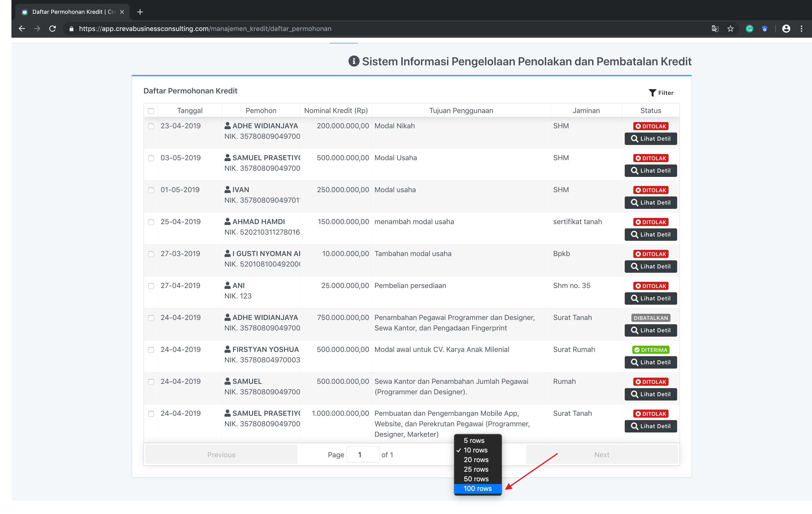Click the padlock site info icon
The height and width of the screenshot is (514, 812).
[x=71, y=29]
